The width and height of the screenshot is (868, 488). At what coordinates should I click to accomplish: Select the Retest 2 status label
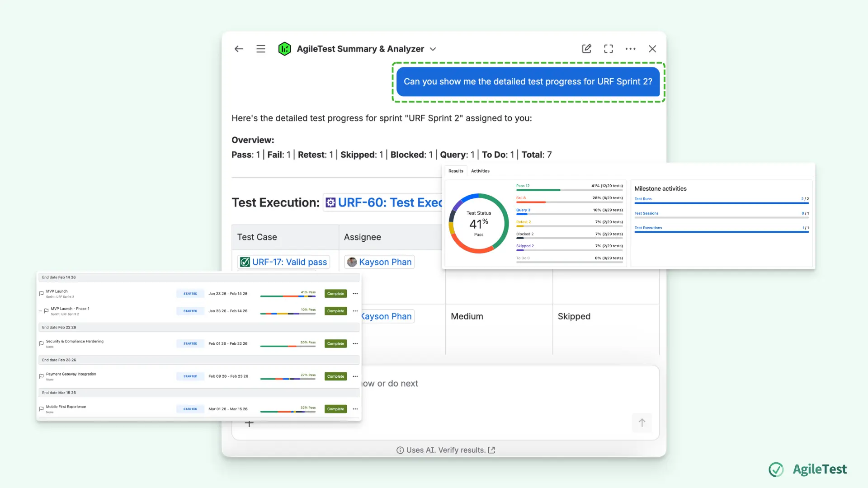point(524,222)
